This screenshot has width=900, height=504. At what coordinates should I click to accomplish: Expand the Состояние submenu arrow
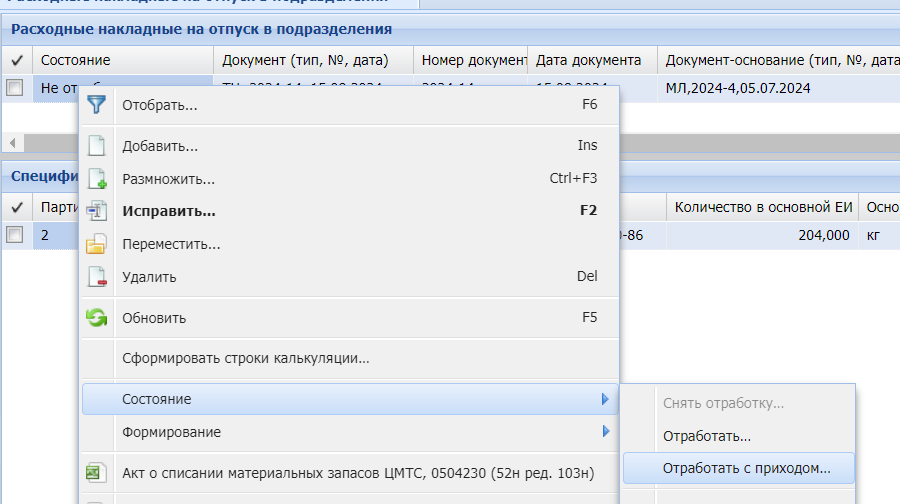click(x=605, y=399)
